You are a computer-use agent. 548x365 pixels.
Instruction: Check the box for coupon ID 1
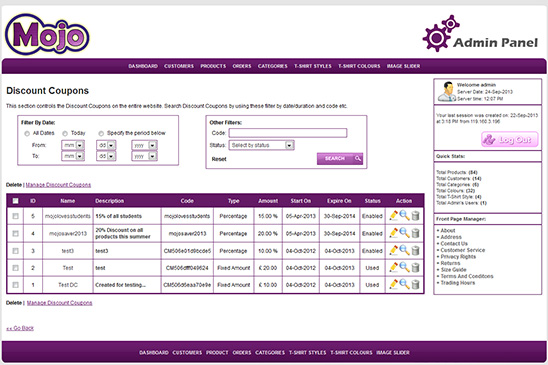tap(15, 285)
